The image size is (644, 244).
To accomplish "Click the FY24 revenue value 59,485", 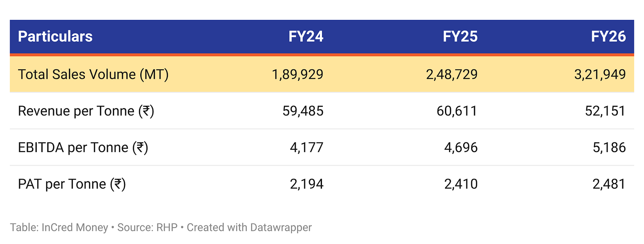I will (x=303, y=111).
